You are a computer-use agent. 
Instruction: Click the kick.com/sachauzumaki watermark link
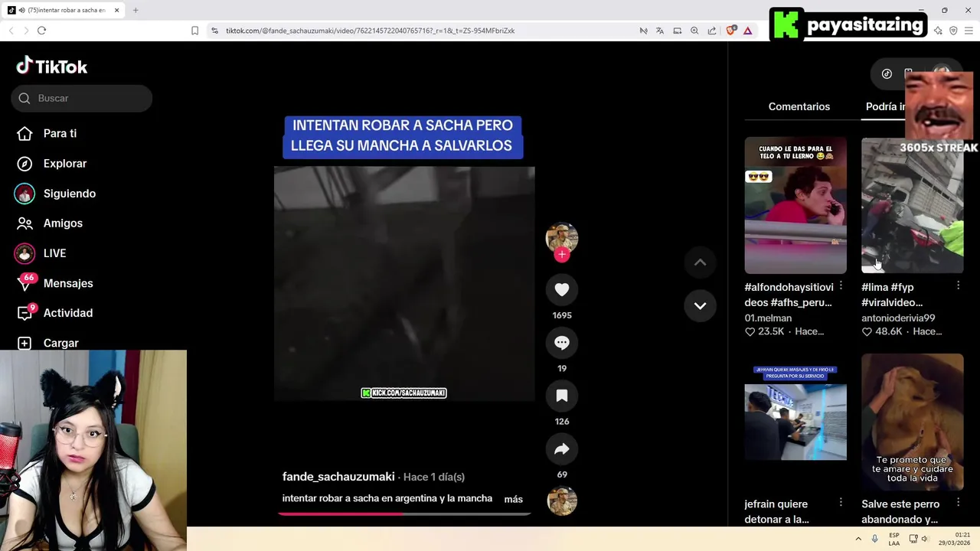click(x=403, y=393)
